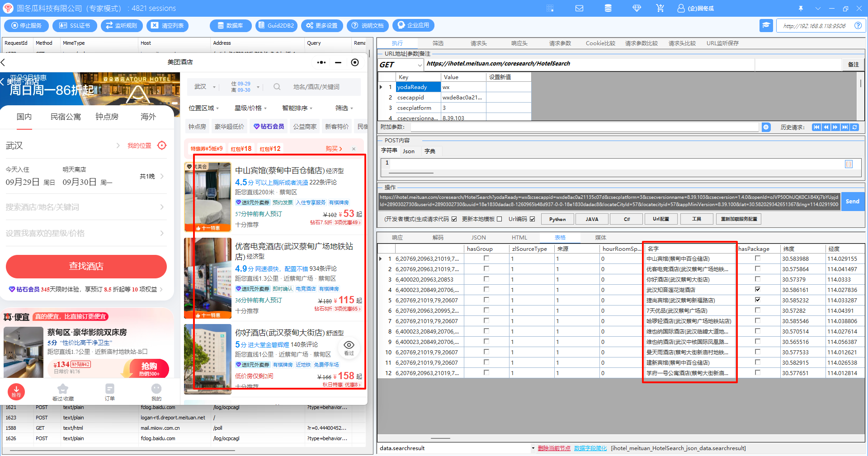Click the refresh history request icon
868x456 pixels.
854,127
